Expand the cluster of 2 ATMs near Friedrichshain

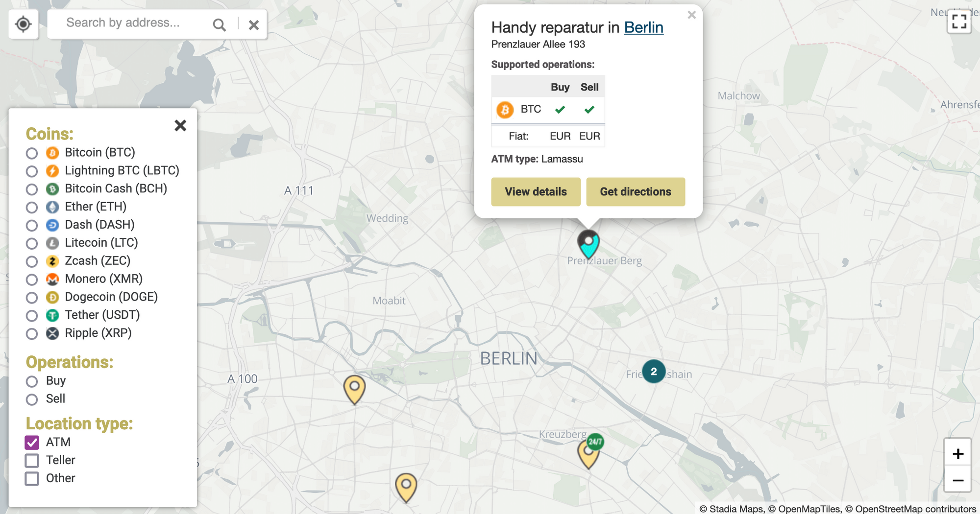(x=653, y=372)
